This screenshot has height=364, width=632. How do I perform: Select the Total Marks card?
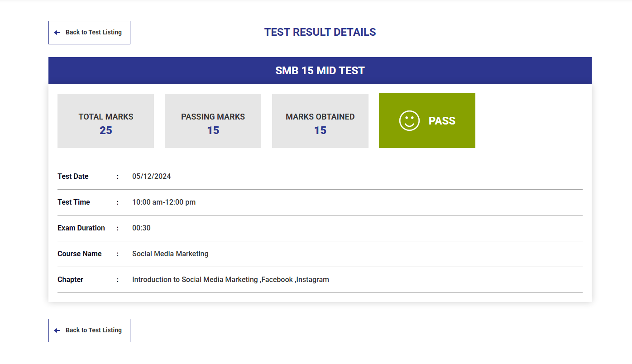(105, 121)
